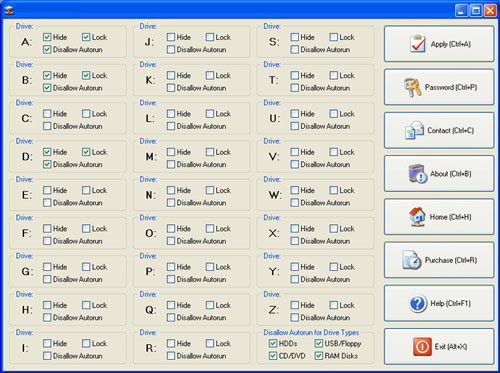Uncheck the CD/DVD drive type checkbox
The height and width of the screenshot is (373, 500).
(273, 356)
